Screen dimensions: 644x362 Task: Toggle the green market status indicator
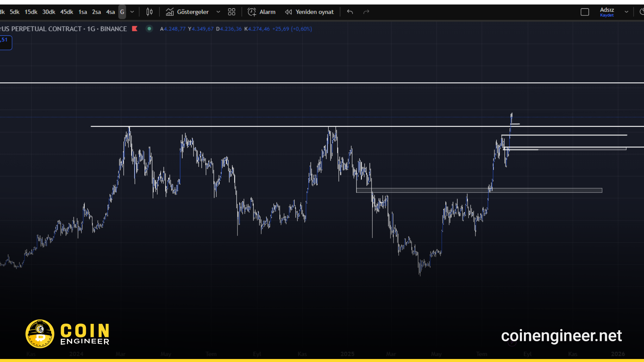(149, 29)
